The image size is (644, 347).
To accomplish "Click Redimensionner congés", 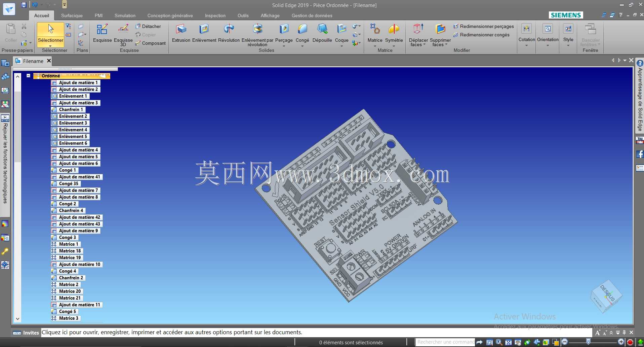I will coord(481,35).
